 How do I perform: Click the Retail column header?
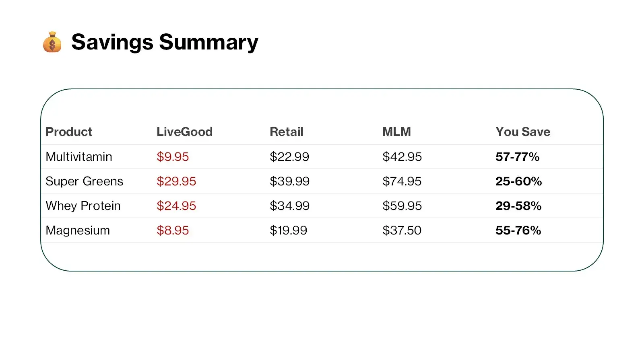pyautogui.click(x=286, y=132)
